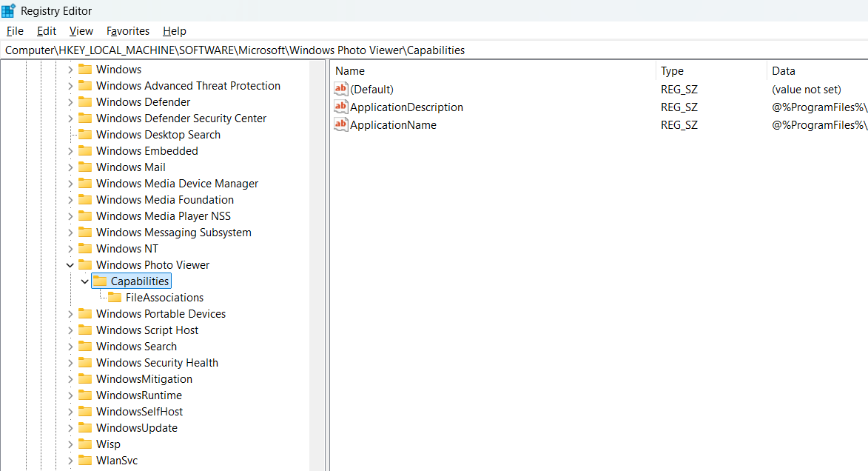Expand the WindowsMitigation key
The width and height of the screenshot is (868, 471).
(70, 380)
